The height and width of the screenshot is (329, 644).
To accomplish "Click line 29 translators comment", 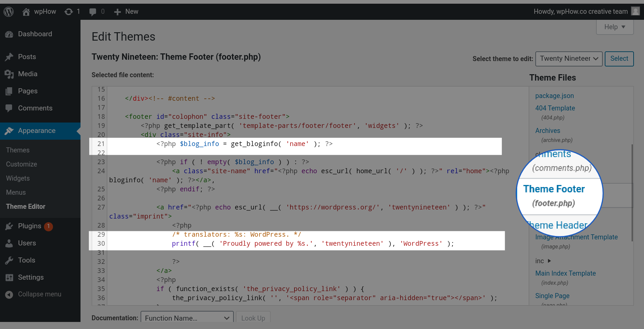I will pos(236,234).
